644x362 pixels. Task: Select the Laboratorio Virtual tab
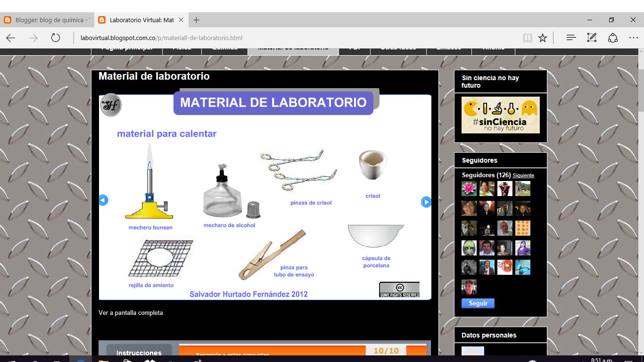click(x=140, y=20)
